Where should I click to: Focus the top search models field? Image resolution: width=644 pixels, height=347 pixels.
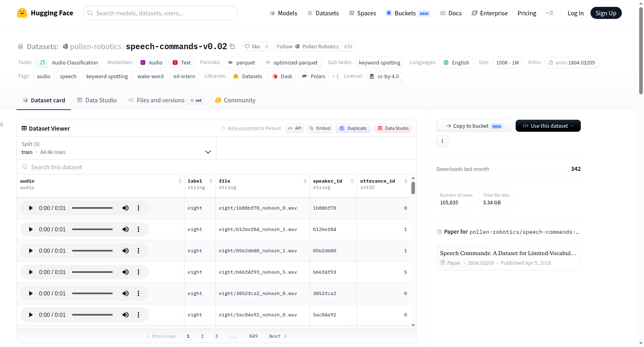point(160,13)
